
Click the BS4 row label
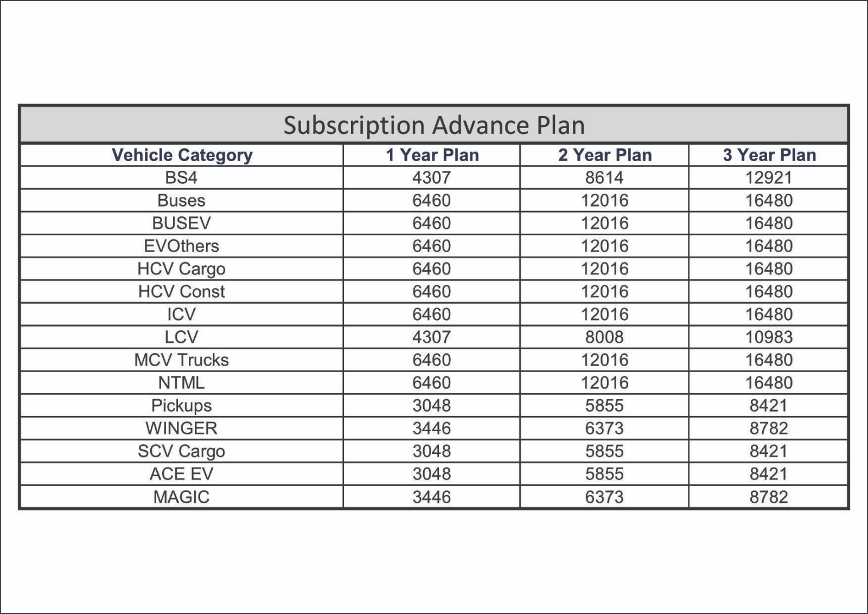[x=182, y=178]
